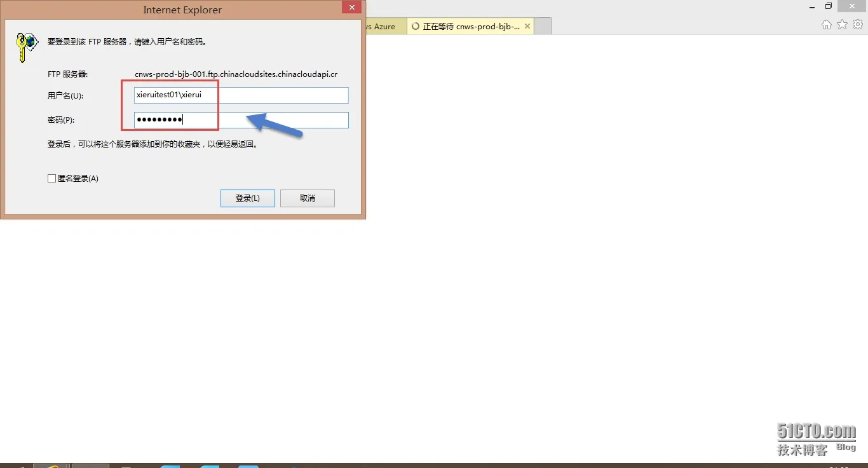The image size is (868, 468).
Task: Click the FTP server address text
Action: click(236, 74)
